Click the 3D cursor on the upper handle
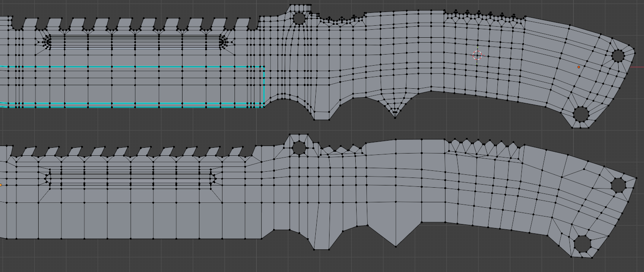 click(x=477, y=55)
